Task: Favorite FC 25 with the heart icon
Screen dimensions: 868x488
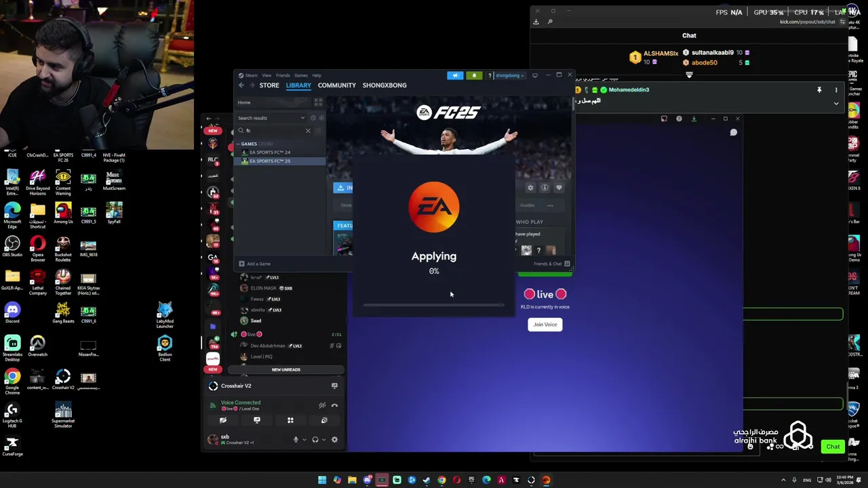Action: [559, 188]
